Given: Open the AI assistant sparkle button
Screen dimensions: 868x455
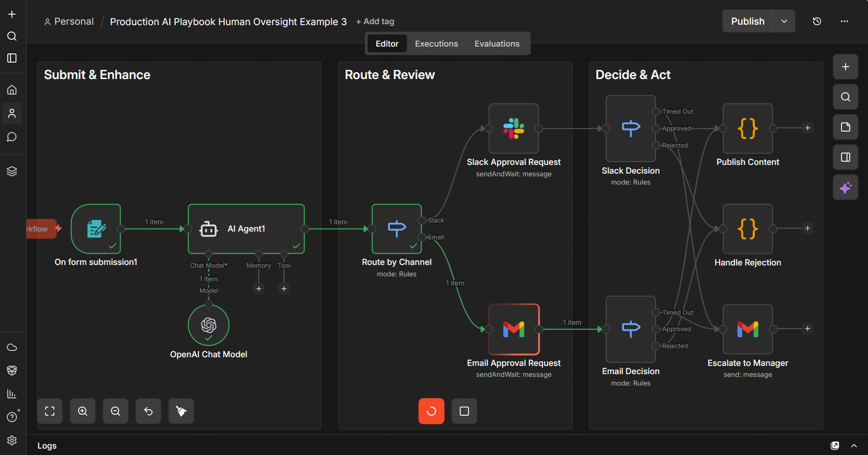Looking at the screenshot, I should (845, 187).
